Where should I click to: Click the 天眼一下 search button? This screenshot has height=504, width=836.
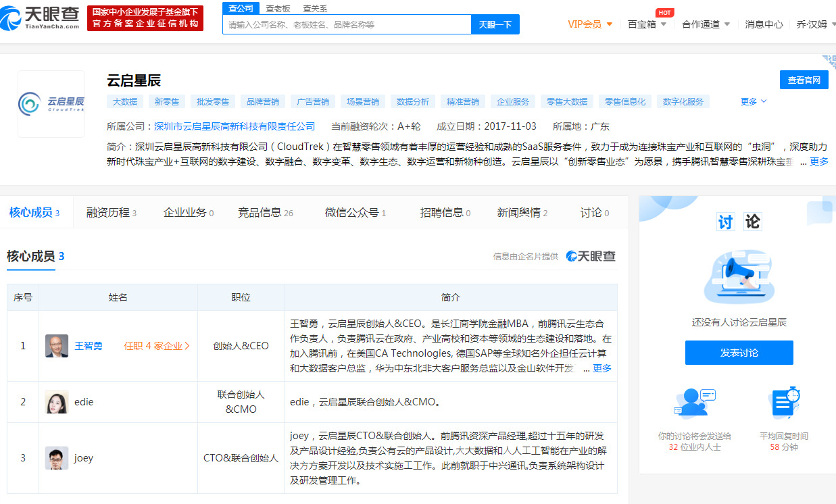pyautogui.click(x=495, y=24)
